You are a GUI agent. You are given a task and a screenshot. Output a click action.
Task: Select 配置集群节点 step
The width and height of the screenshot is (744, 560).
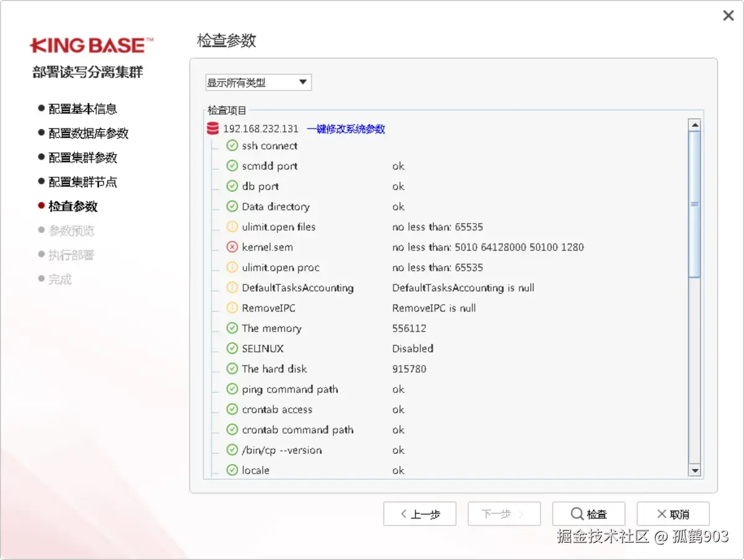(x=77, y=182)
